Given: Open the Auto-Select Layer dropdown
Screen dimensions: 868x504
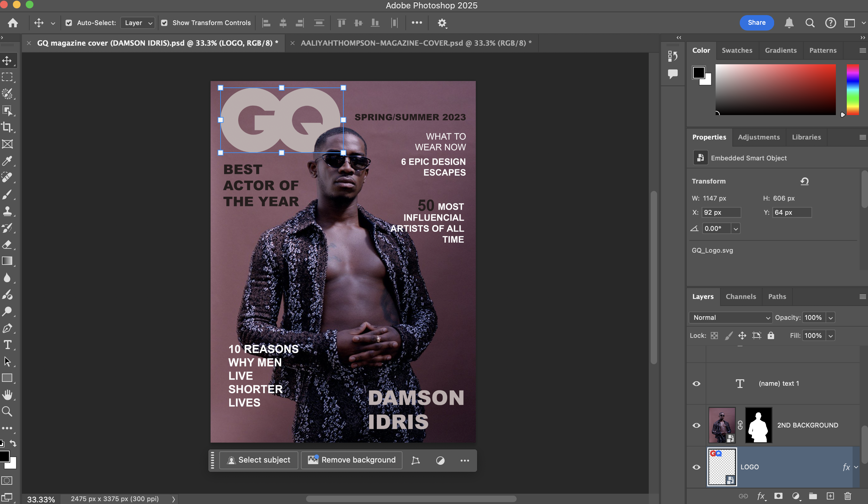Looking at the screenshot, I should (x=138, y=23).
